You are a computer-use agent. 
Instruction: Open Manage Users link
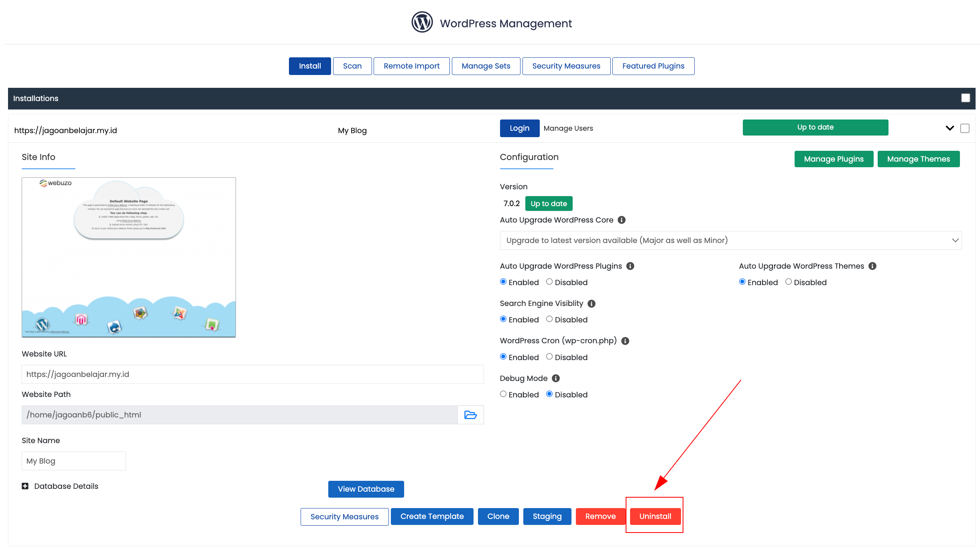point(568,128)
